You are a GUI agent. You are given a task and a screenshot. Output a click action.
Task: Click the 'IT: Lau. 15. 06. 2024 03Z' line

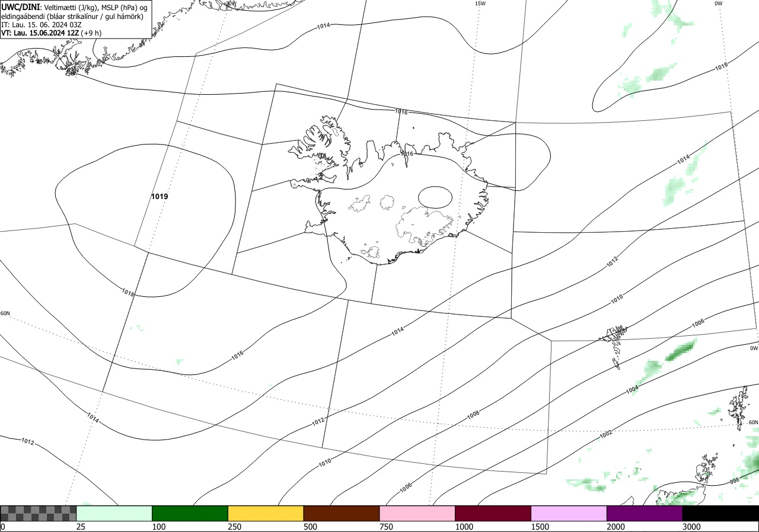(x=42, y=25)
